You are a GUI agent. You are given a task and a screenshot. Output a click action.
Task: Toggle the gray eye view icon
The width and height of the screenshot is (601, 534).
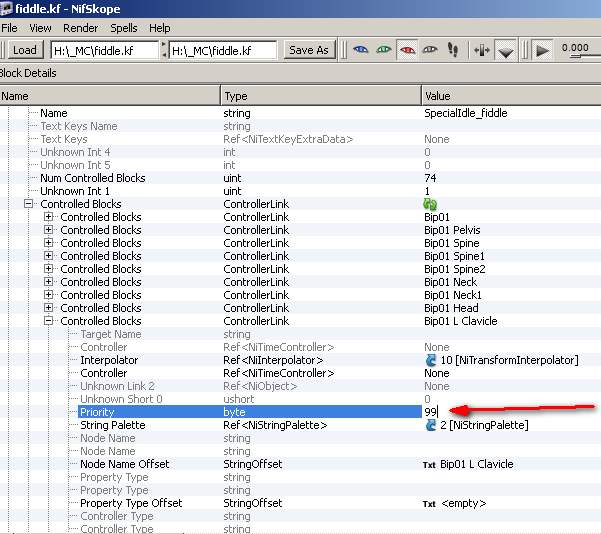point(430,50)
